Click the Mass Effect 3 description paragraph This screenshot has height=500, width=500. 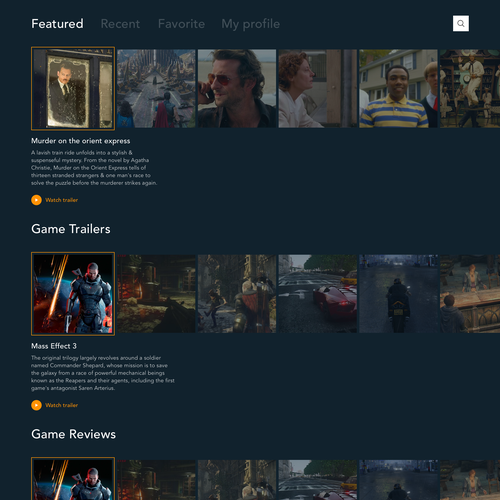click(103, 373)
